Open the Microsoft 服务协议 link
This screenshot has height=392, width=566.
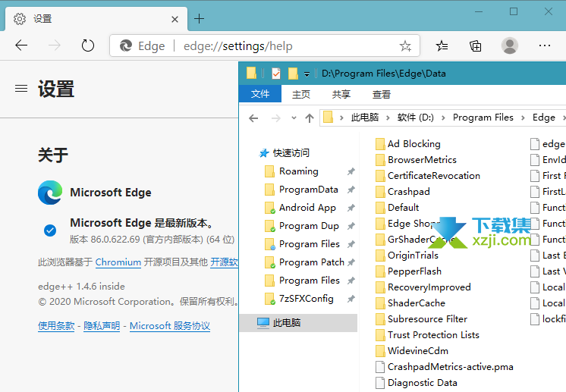pyautogui.click(x=170, y=326)
